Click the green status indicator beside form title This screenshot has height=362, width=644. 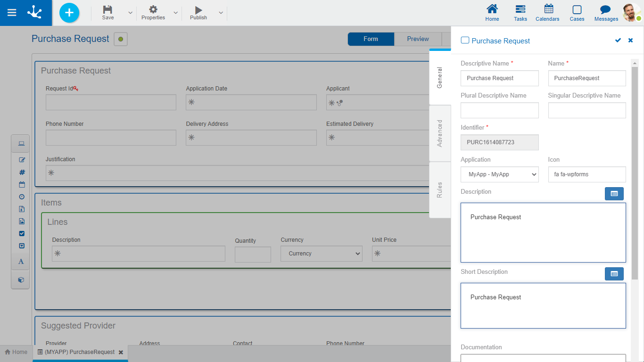coord(121,39)
